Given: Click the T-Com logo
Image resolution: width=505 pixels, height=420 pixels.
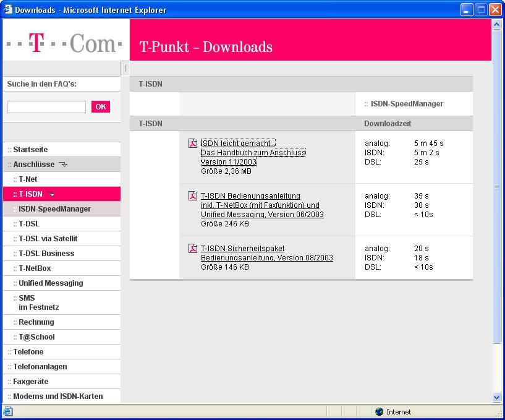Looking at the screenshot, I should 64,43.
